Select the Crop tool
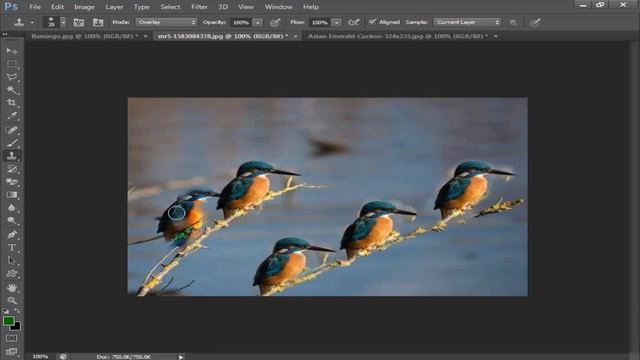 (12, 103)
